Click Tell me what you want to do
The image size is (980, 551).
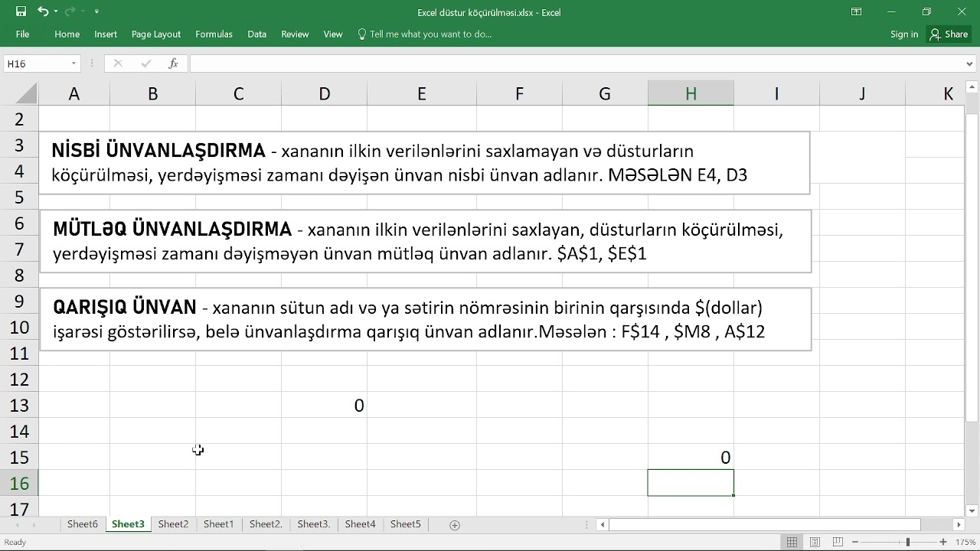click(x=424, y=34)
